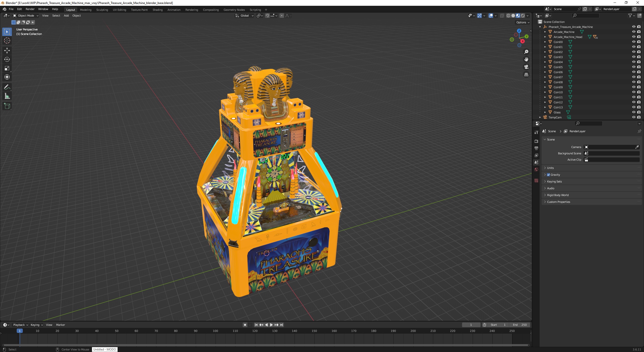Expand the Custom Properties panel

tap(591, 202)
